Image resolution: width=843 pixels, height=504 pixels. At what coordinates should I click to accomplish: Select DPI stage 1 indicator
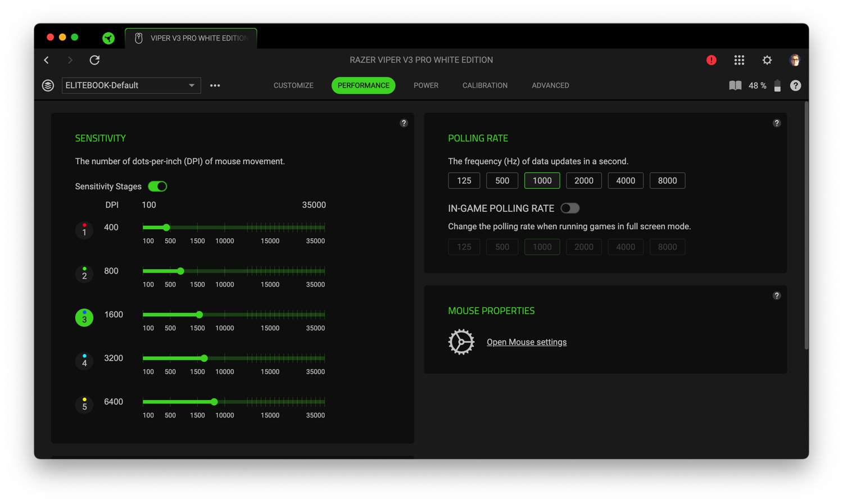coord(84,230)
